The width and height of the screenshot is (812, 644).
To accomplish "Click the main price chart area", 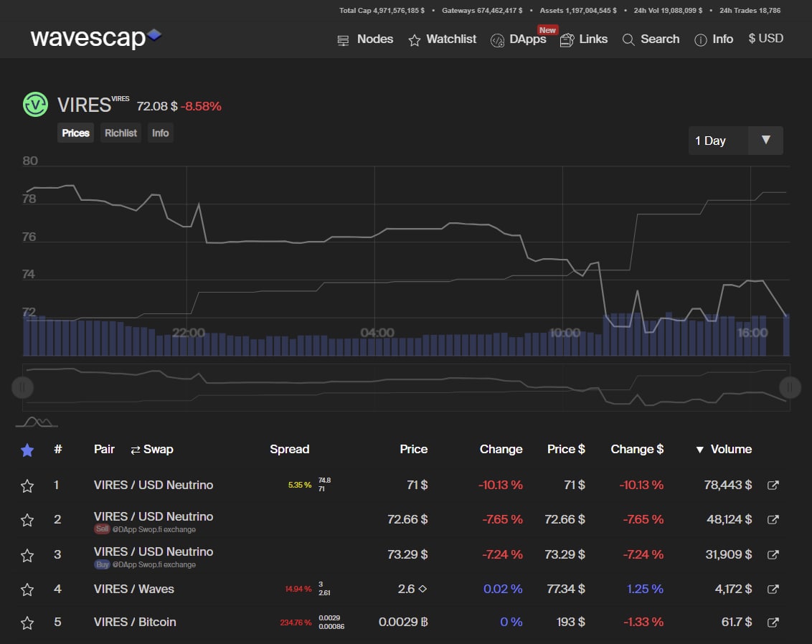I will point(406,260).
